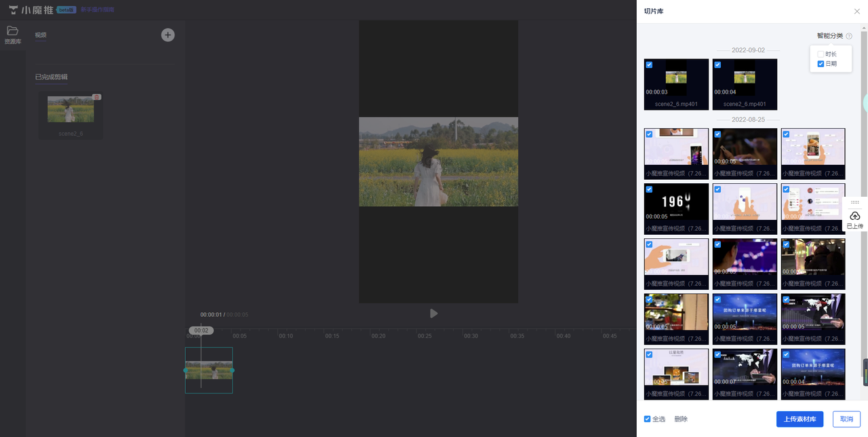
Task: Click the 取消 button
Action: (x=846, y=419)
